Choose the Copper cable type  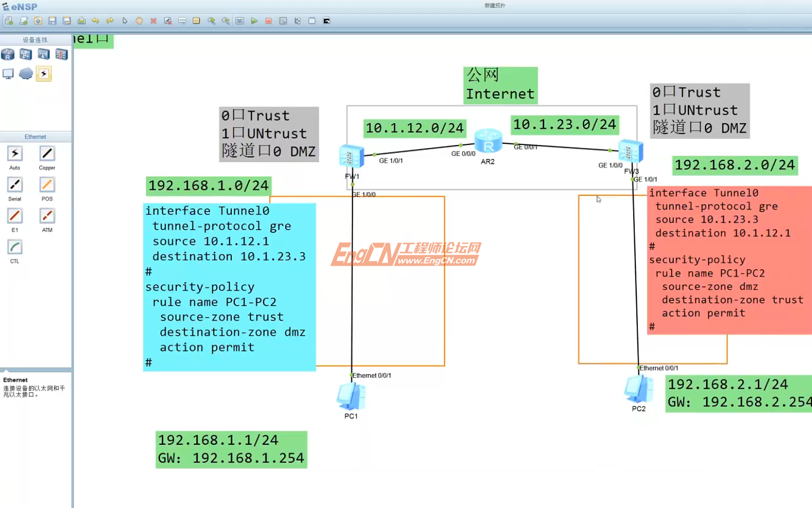pos(47,154)
